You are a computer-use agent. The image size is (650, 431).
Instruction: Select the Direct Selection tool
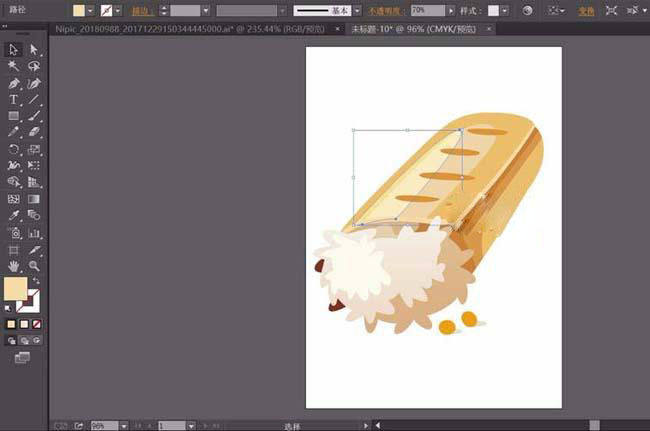[x=34, y=50]
